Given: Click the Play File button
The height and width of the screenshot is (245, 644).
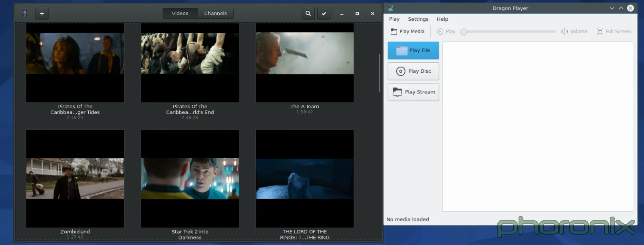Looking at the screenshot, I should 413,50.
